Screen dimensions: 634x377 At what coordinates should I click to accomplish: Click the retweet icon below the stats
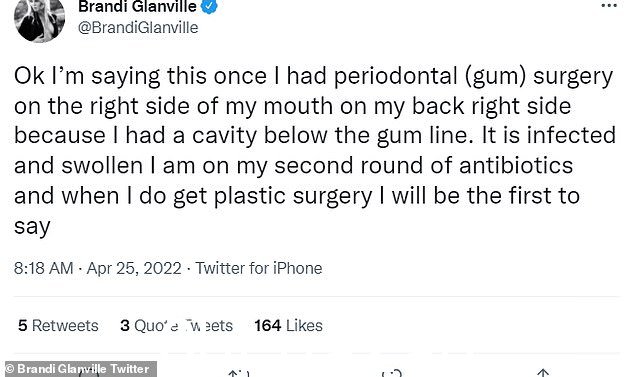(239, 373)
